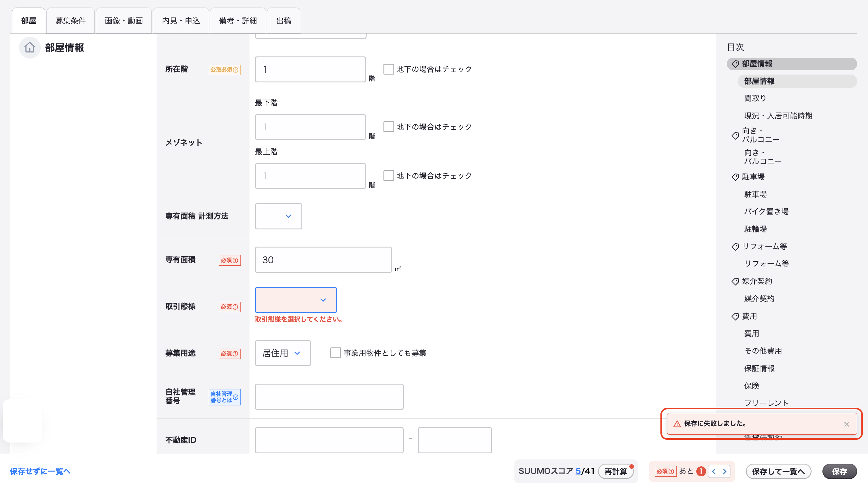Click the 必須 help badge next to 専有面積

pos(230,260)
